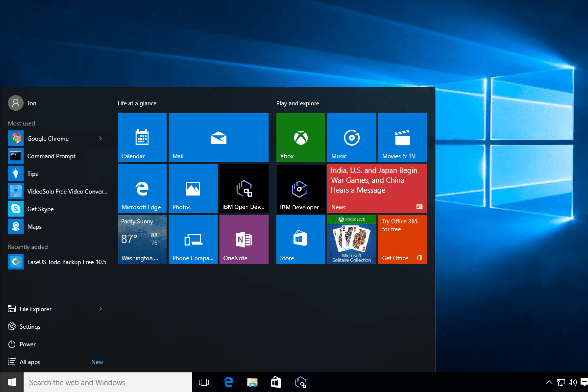Open the All apps menu
588x392 pixels.
click(29, 362)
